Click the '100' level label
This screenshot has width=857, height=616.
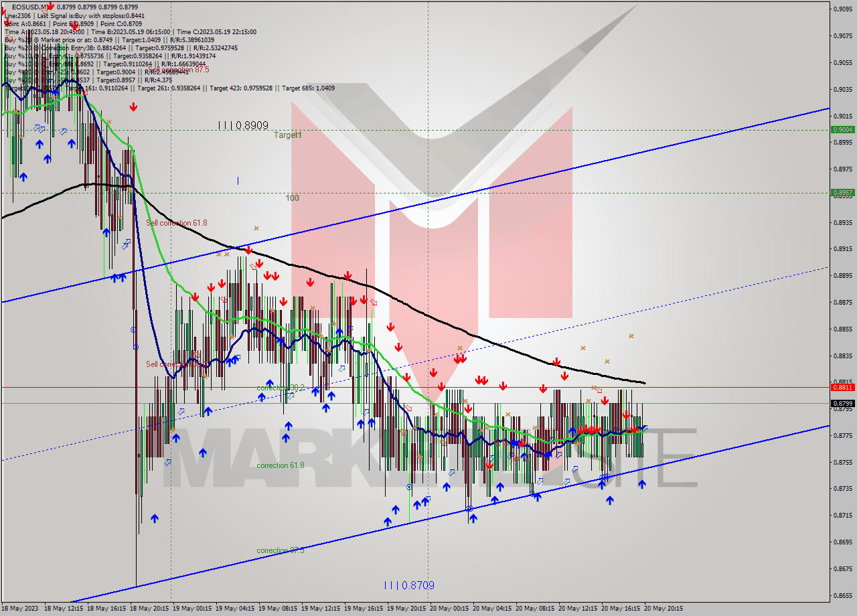(x=292, y=198)
